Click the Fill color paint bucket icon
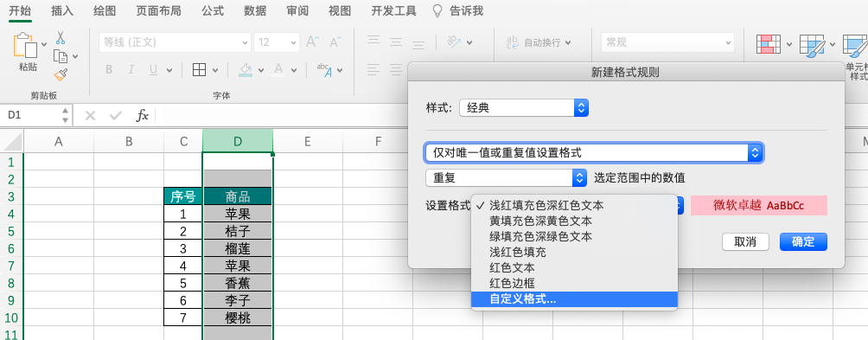Image resolution: width=868 pixels, height=340 pixels. point(246,70)
